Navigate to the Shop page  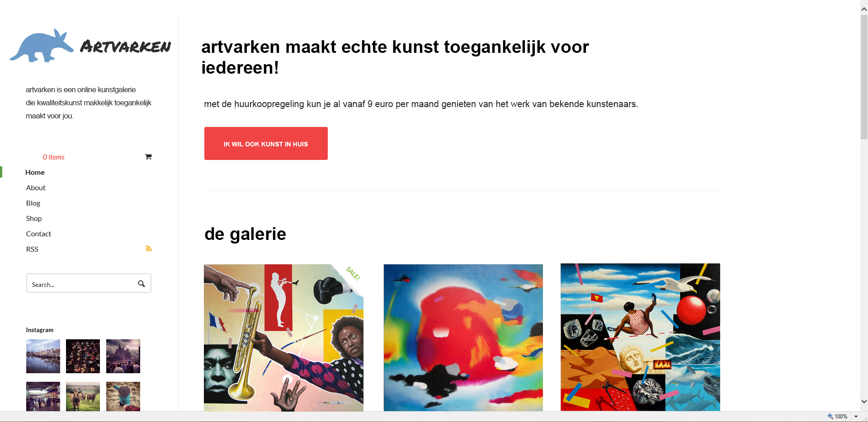click(x=34, y=219)
